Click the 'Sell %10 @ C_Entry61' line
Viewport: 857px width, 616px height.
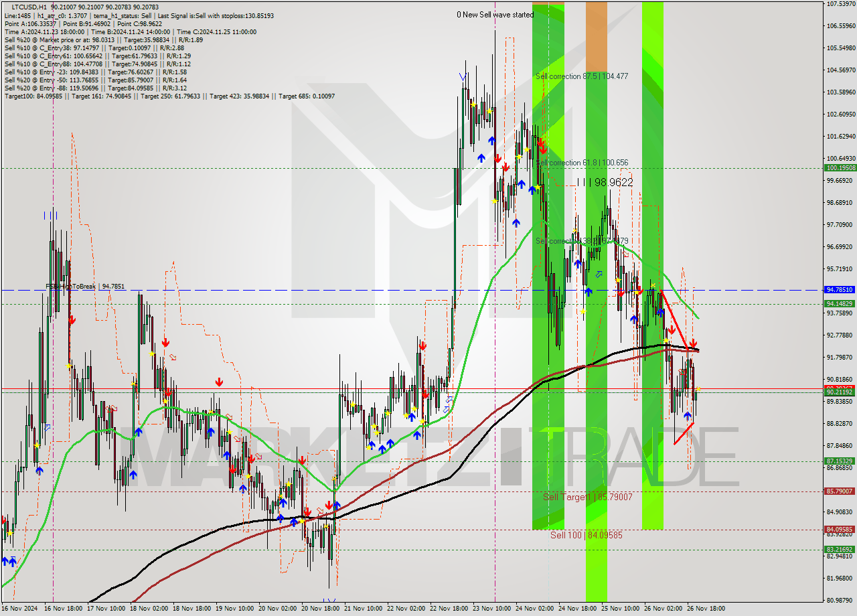97,56
